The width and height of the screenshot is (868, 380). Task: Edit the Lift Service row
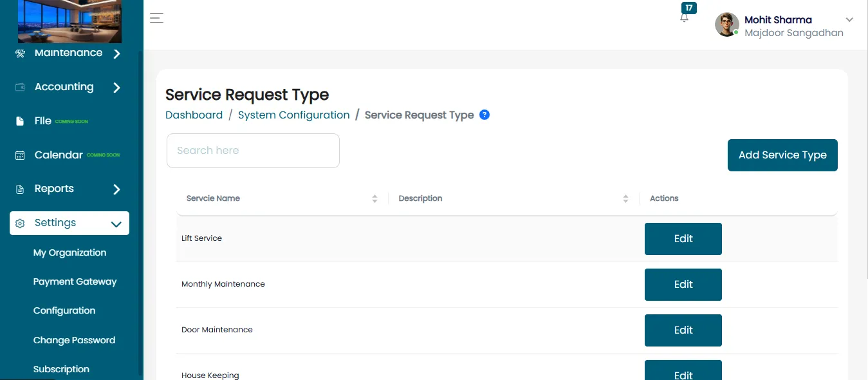click(x=683, y=239)
